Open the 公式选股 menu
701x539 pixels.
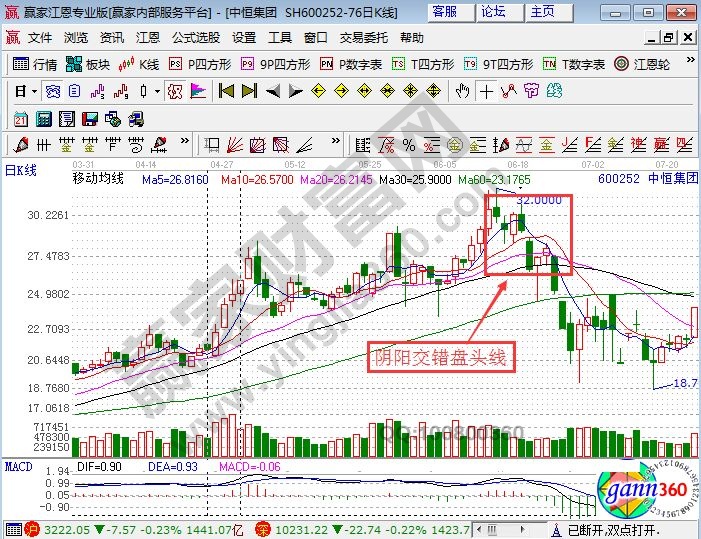pyautogui.click(x=196, y=38)
